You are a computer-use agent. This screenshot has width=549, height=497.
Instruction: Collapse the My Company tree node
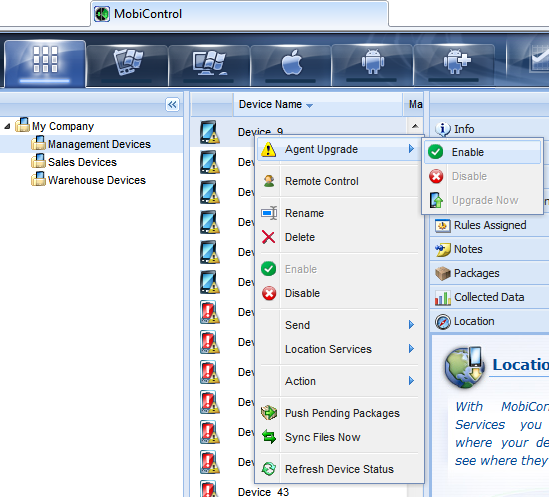coord(7,126)
